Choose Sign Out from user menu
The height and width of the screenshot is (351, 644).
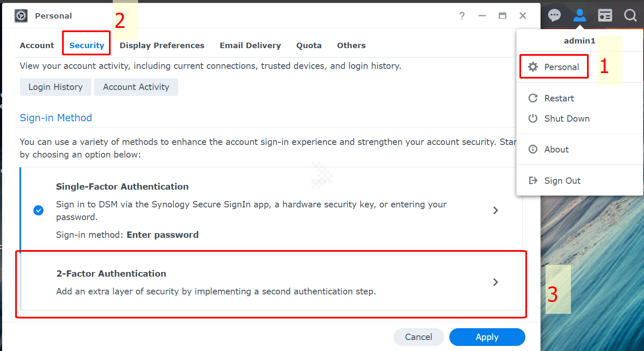(562, 181)
